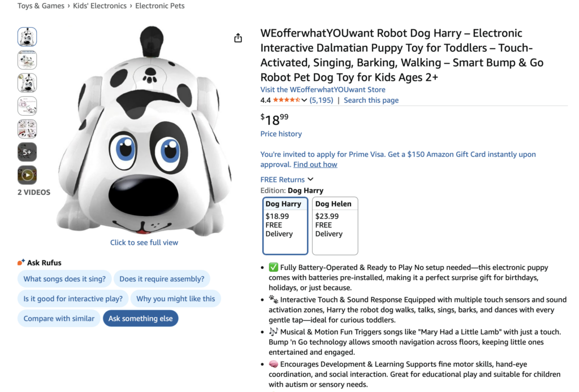Viewport: 579px width, 392px height.
Task: View the 5,195 customer ratings
Action: coord(321,100)
